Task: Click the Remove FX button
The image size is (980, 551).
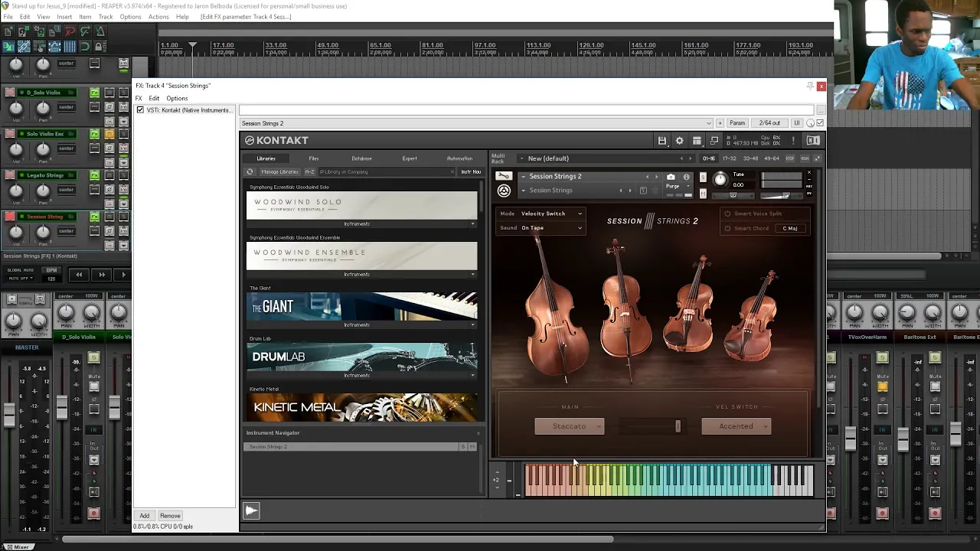Action: tap(170, 516)
